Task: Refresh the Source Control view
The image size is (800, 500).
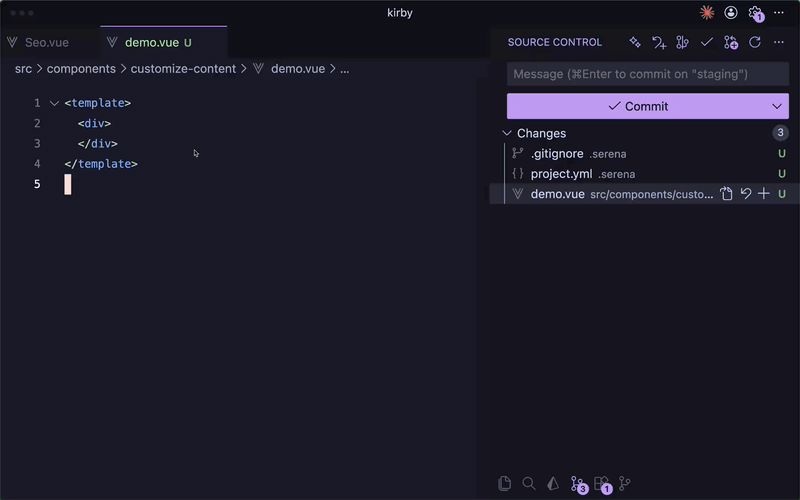Action: 755,42
